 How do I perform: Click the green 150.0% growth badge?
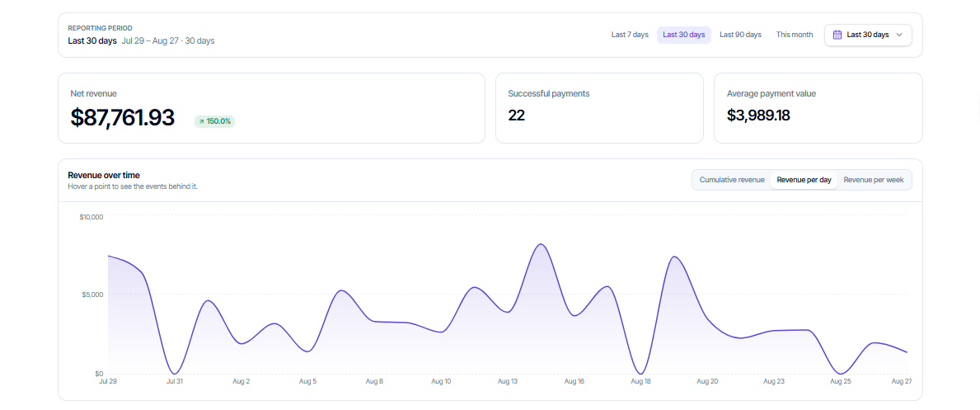tap(214, 120)
